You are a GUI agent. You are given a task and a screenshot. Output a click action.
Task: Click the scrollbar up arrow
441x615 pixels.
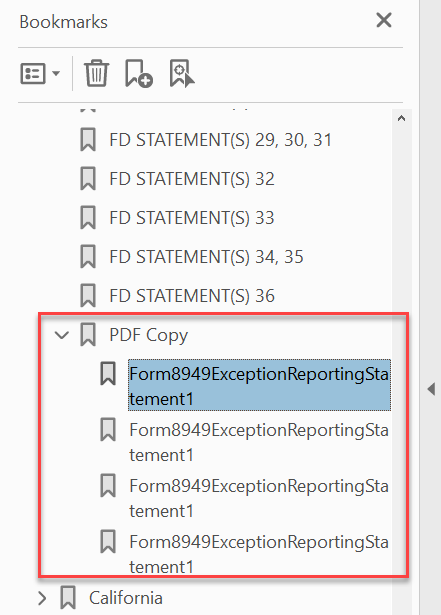[x=401, y=118]
